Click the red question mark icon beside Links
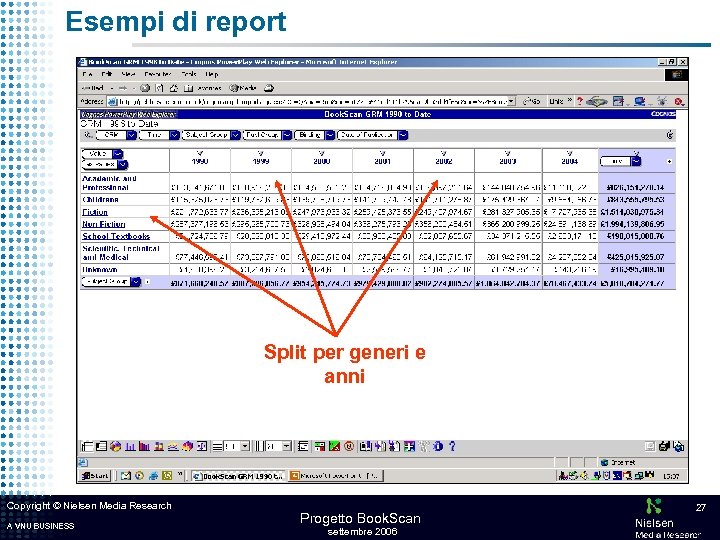Image resolution: width=720 pixels, height=540 pixels. tap(579, 101)
